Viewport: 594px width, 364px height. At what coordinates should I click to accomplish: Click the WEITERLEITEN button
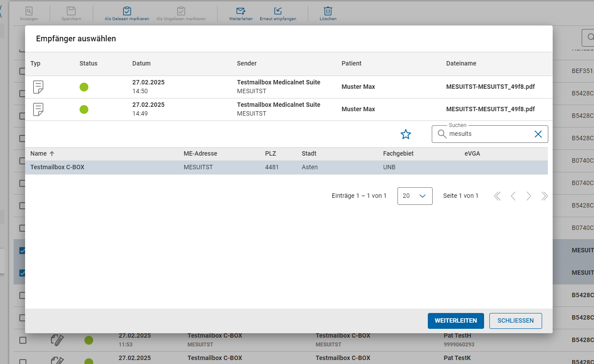coord(456,321)
